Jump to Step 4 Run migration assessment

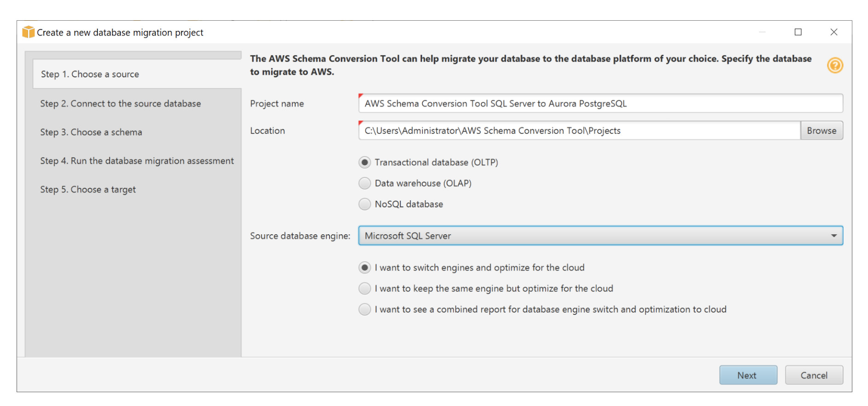point(137,161)
